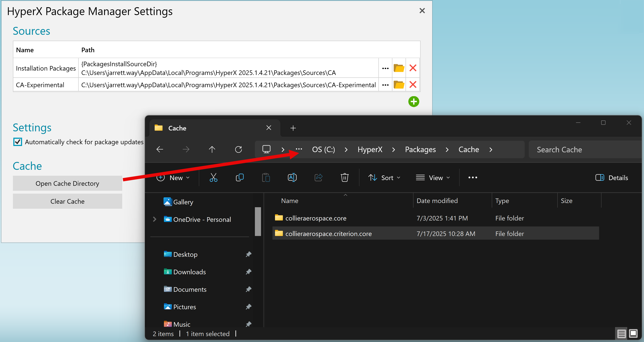Go forward in File Explorer

[x=186, y=149]
